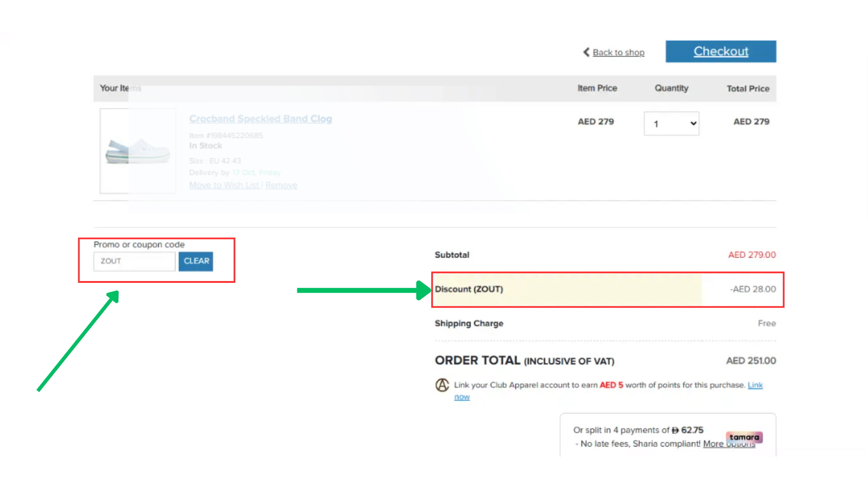This screenshot has width=868, height=488.
Task: Click the Club Apparel logo icon
Action: point(442,385)
